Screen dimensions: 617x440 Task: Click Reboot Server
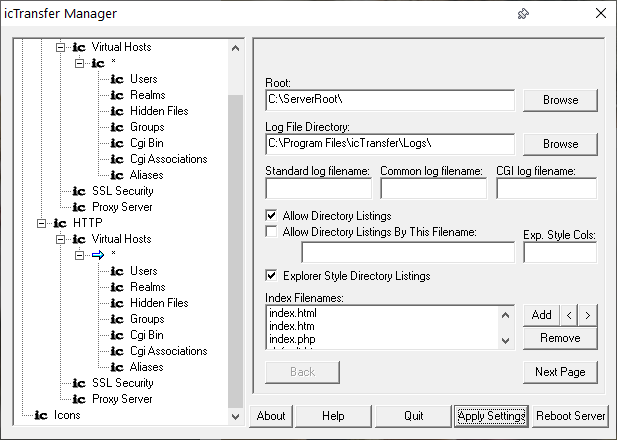coord(571,416)
